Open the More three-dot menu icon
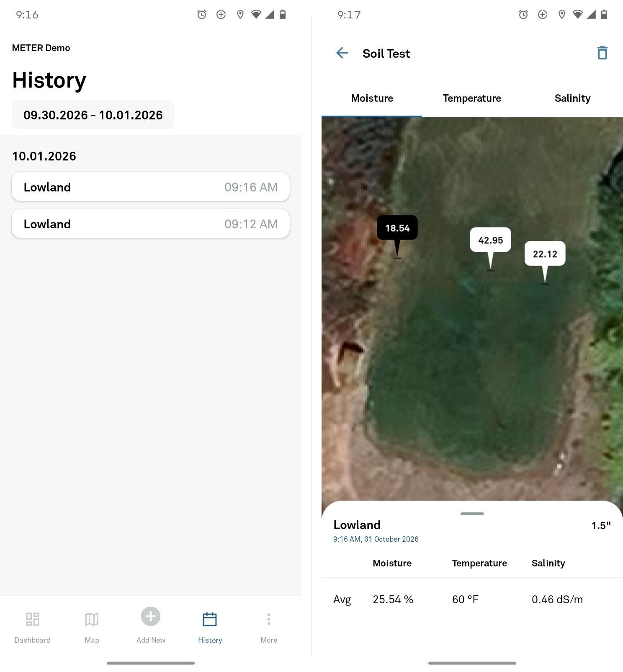This screenshot has height=672, width=623. pos(269,619)
